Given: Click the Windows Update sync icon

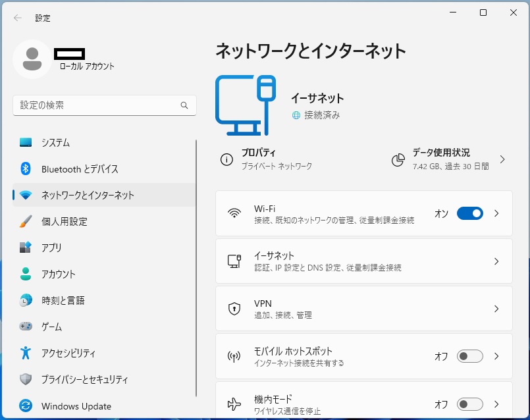Looking at the screenshot, I should (x=26, y=406).
